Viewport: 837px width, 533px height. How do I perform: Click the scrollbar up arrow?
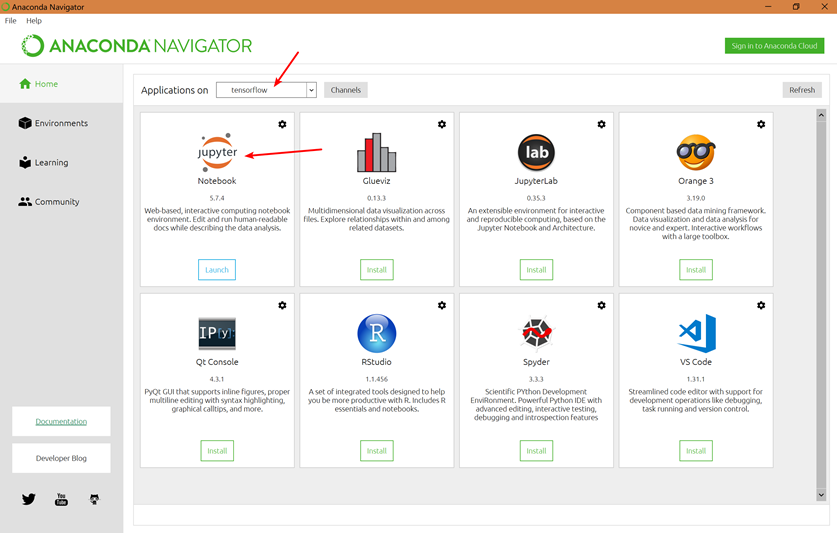(821, 115)
